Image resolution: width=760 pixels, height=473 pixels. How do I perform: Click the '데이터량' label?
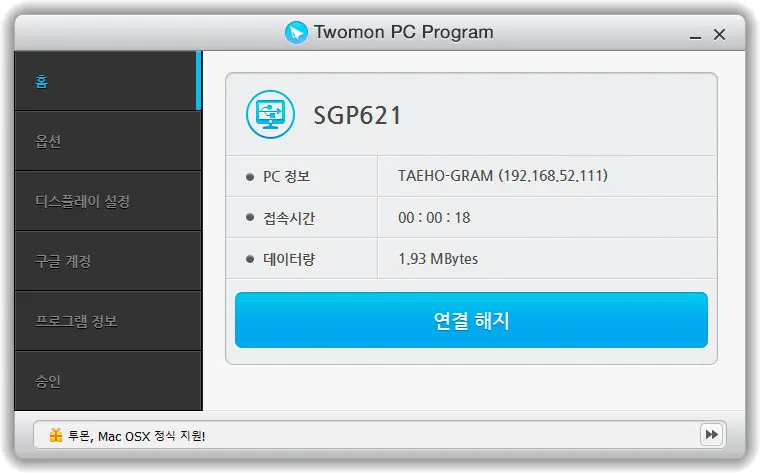click(289, 259)
